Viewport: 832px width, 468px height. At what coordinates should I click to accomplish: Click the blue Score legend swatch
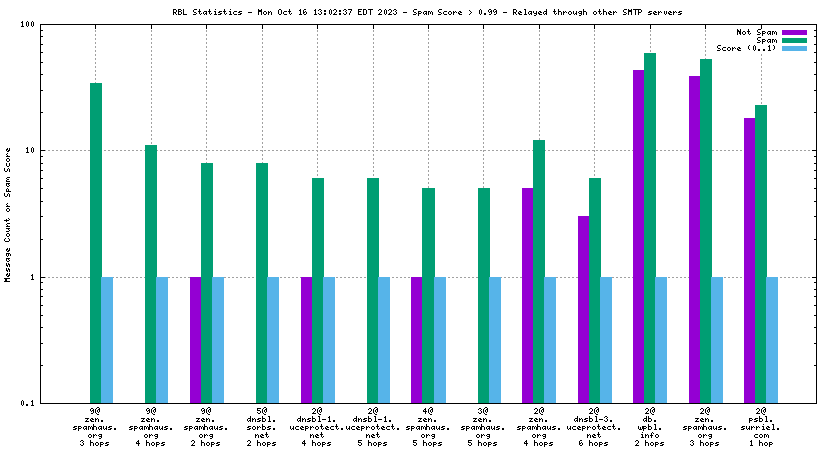(x=794, y=48)
